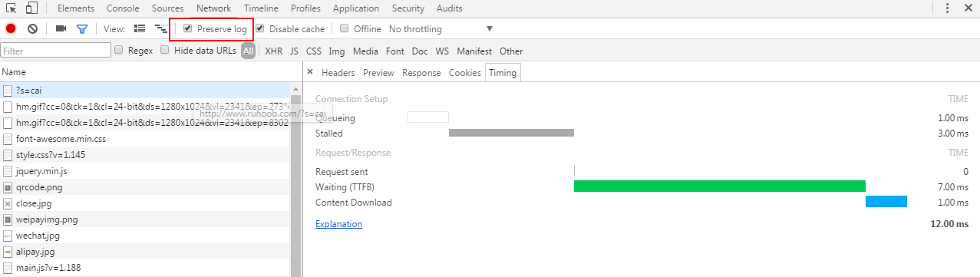Viewport: 980px width, 277px height.
Task: Switch to the Sources panel
Action: (x=167, y=8)
